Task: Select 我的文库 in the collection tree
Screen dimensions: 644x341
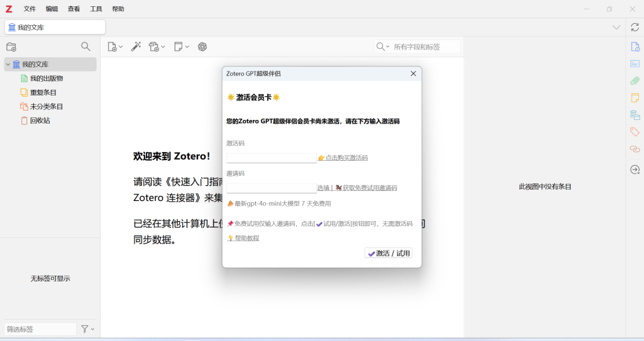Action: [50, 65]
